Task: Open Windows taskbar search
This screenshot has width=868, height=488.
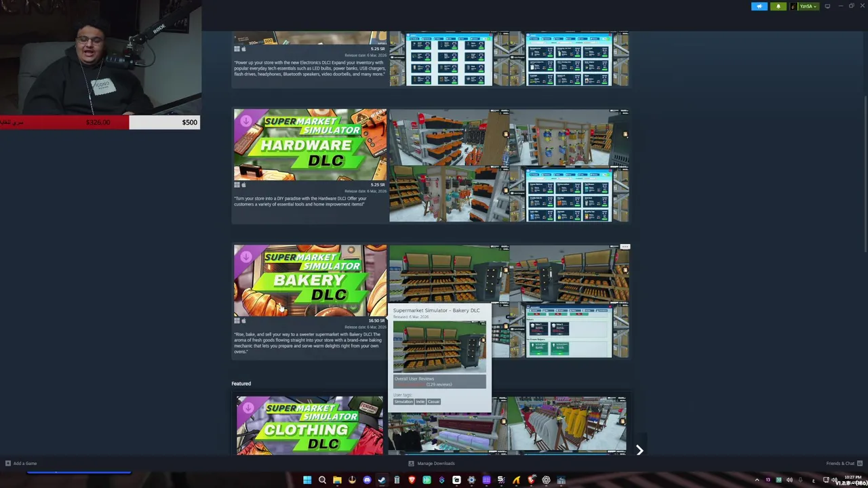Action: [322, 480]
